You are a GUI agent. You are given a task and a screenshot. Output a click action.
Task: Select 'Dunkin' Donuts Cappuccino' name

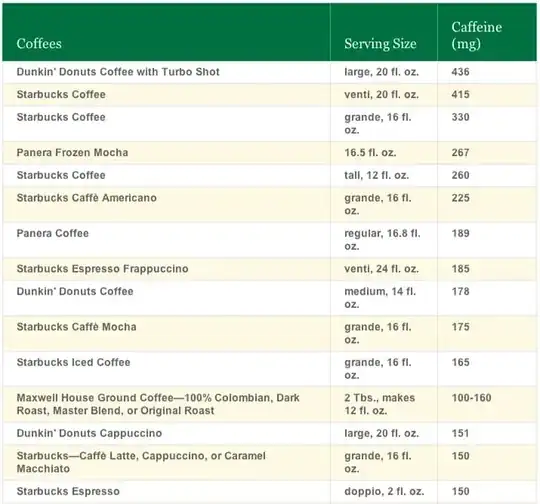89,433
